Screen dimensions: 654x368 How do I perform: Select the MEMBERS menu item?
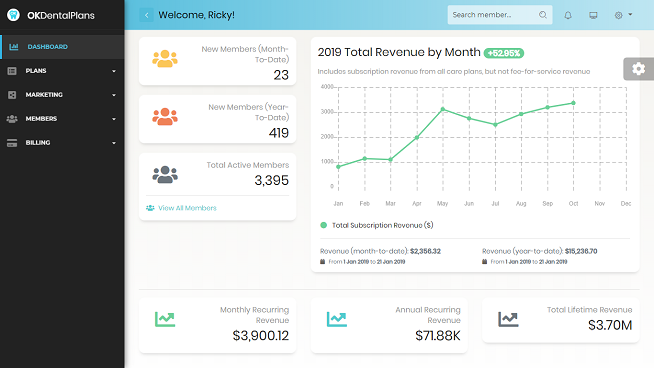pos(62,119)
